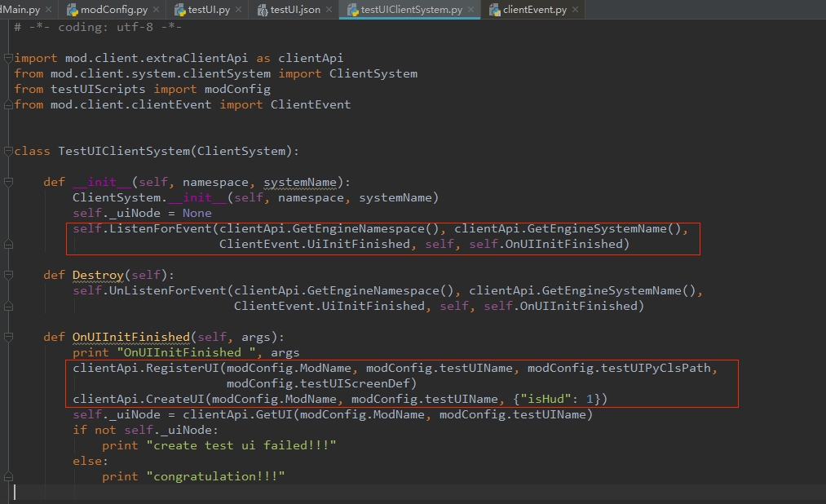Click fold end marker beside print "congratulation!!!"
The height and width of the screenshot is (504, 826).
coord(8,476)
